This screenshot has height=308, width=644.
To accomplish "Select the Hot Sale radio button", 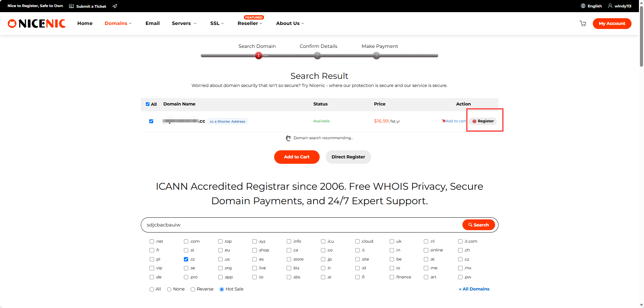I will pos(222,289).
